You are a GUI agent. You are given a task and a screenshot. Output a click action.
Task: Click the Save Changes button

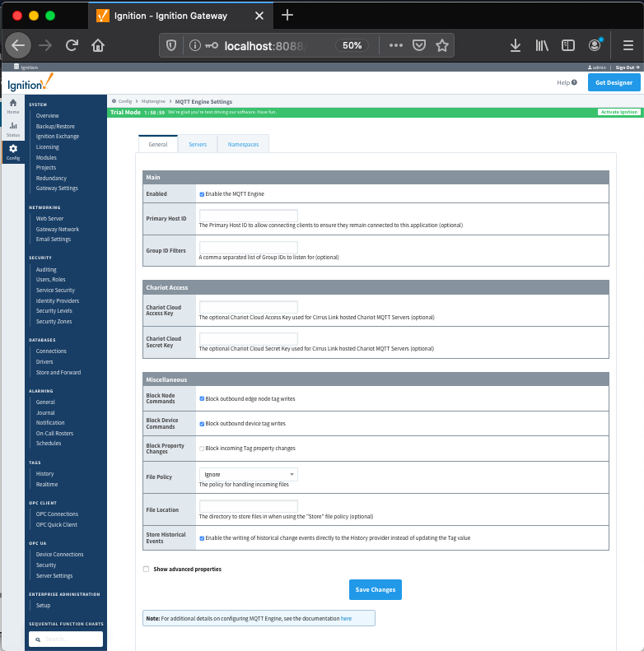click(376, 589)
